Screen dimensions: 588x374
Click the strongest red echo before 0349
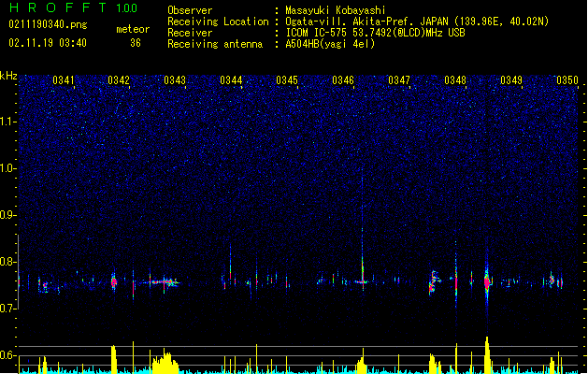pyautogui.click(x=487, y=281)
